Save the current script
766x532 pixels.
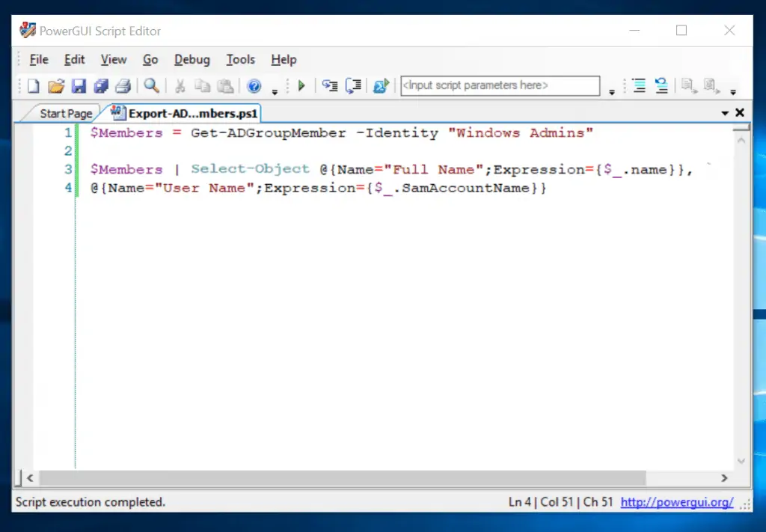pyautogui.click(x=79, y=86)
